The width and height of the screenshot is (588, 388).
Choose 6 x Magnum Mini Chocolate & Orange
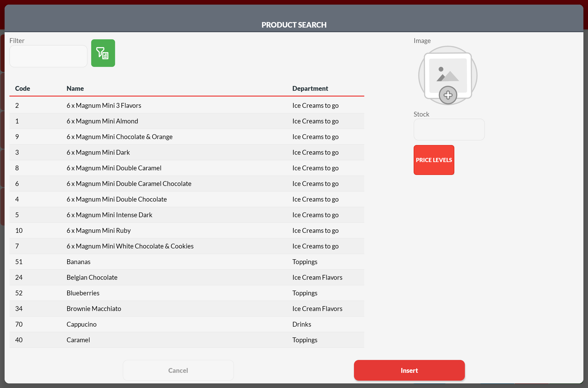(x=119, y=137)
